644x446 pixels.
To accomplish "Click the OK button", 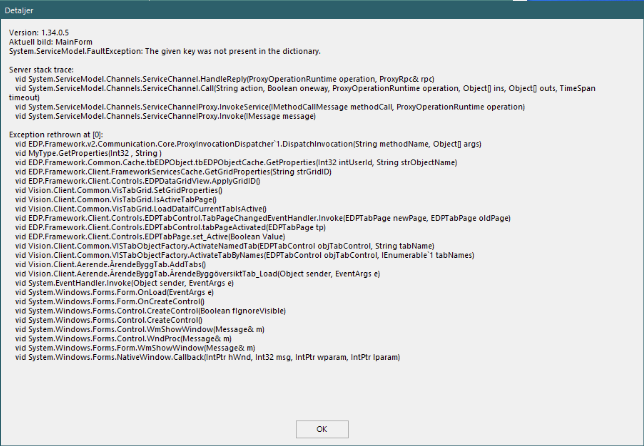I will pyautogui.click(x=321, y=428).
